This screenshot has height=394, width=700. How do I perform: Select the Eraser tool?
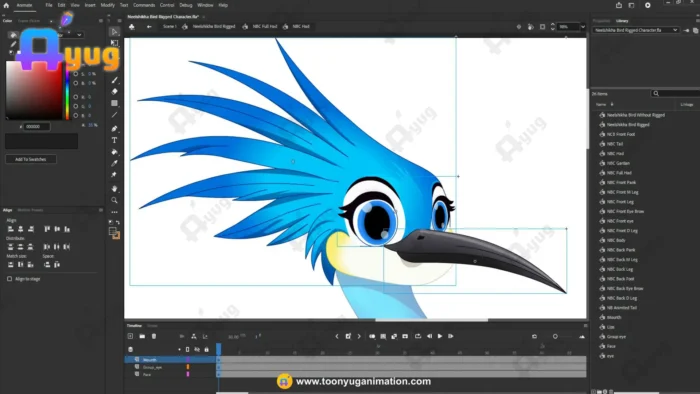(114, 91)
